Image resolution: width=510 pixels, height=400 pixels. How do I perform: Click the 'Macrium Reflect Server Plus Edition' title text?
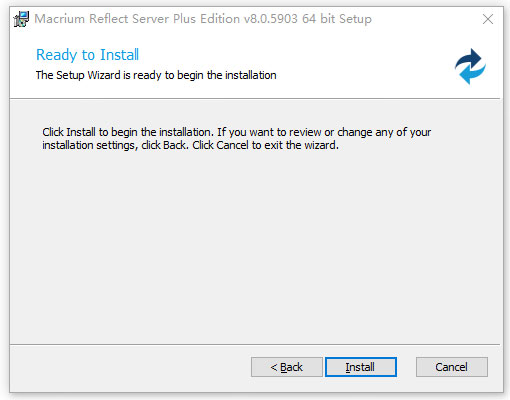coord(137,19)
